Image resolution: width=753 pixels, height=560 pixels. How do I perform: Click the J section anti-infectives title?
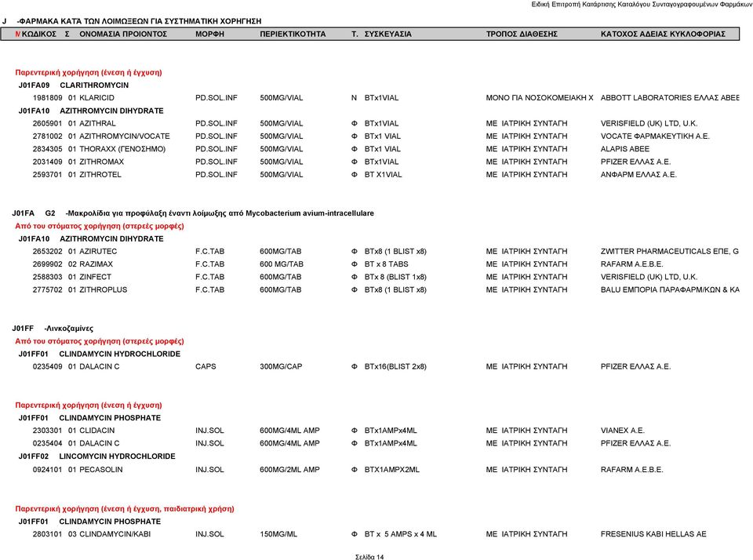[x=132, y=21]
